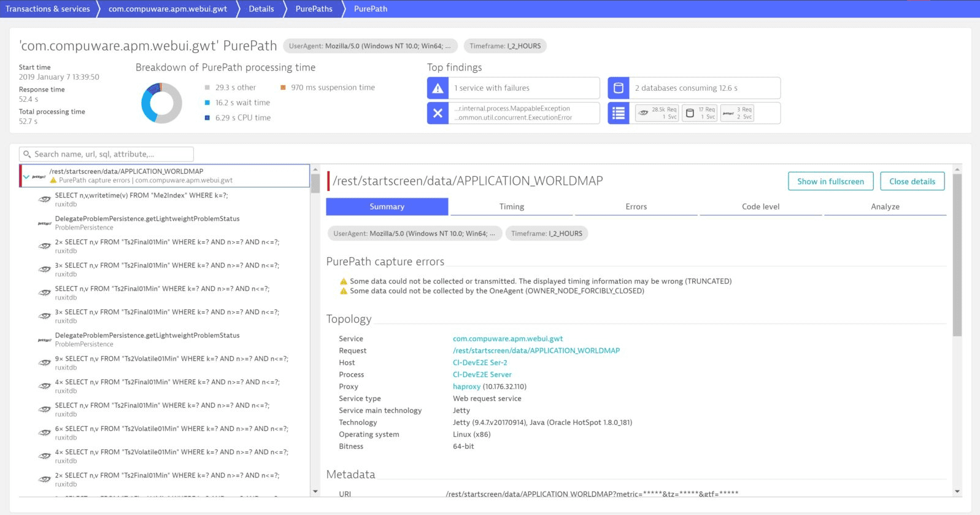Screen dimensions: 980x515
Task: Click the 970 ms suspension time legend swatch
Action: [283, 88]
